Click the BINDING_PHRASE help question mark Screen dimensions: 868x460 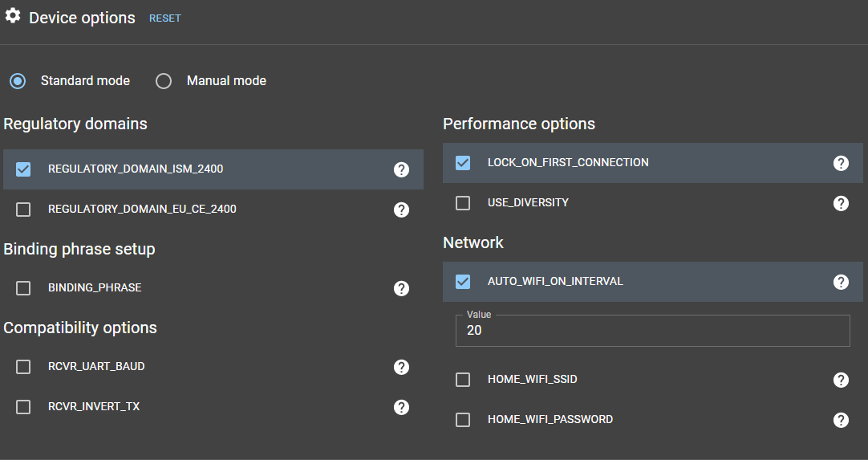click(401, 288)
